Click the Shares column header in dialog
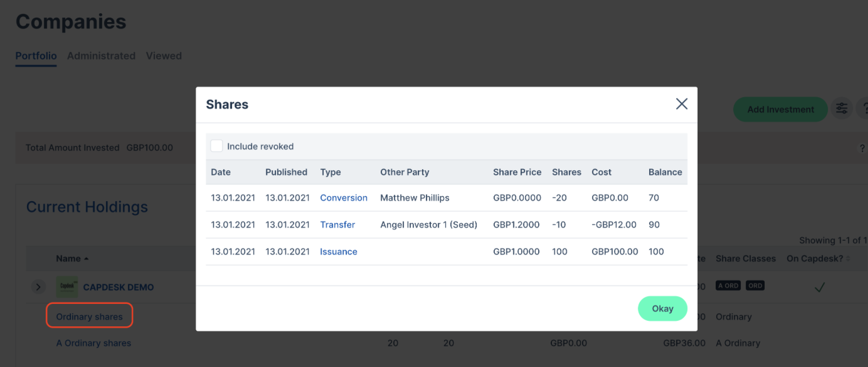The image size is (868, 367). [567, 172]
